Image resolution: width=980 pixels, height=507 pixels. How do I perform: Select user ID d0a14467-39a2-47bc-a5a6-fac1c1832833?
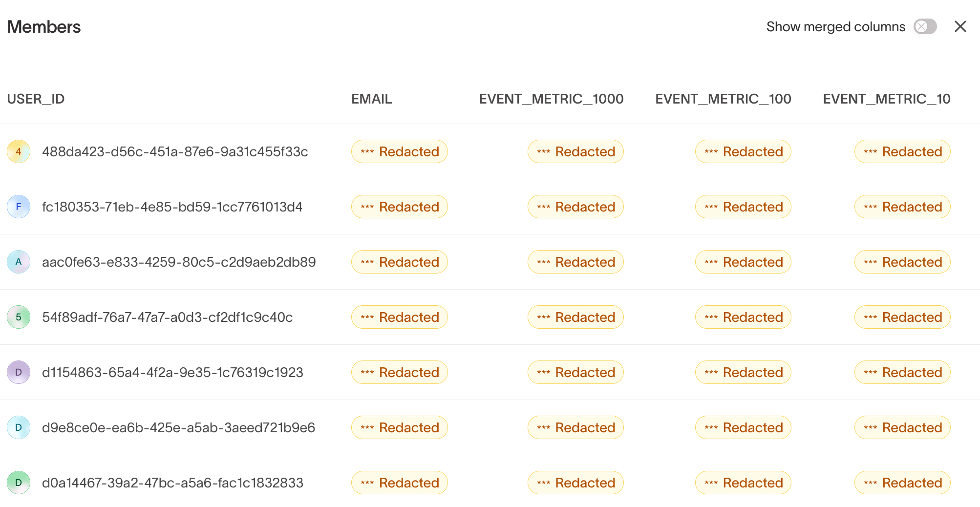click(x=172, y=483)
